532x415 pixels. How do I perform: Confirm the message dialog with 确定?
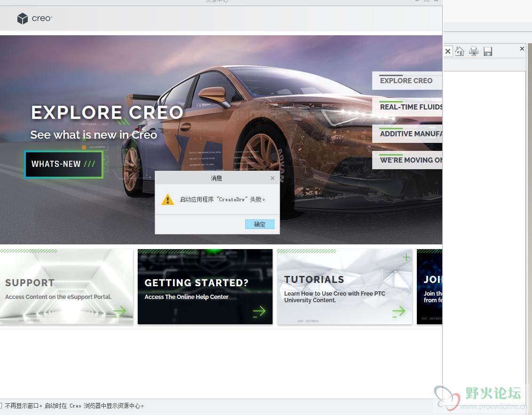click(259, 224)
